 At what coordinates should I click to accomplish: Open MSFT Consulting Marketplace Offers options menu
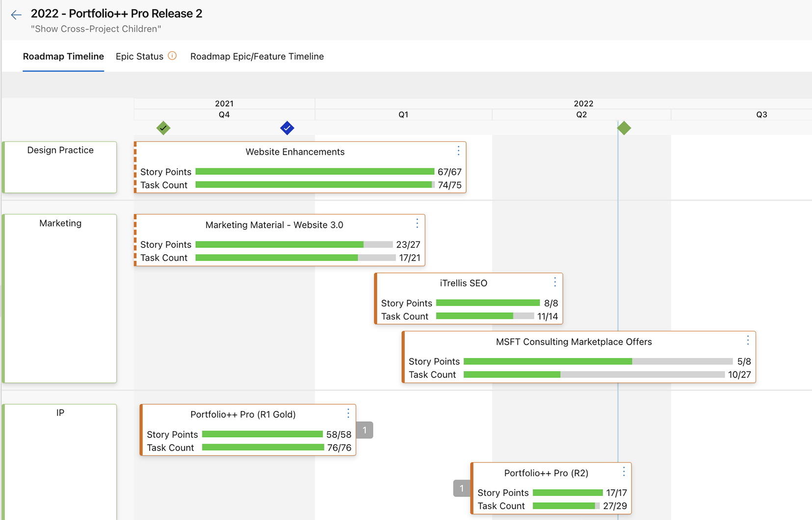tap(748, 340)
